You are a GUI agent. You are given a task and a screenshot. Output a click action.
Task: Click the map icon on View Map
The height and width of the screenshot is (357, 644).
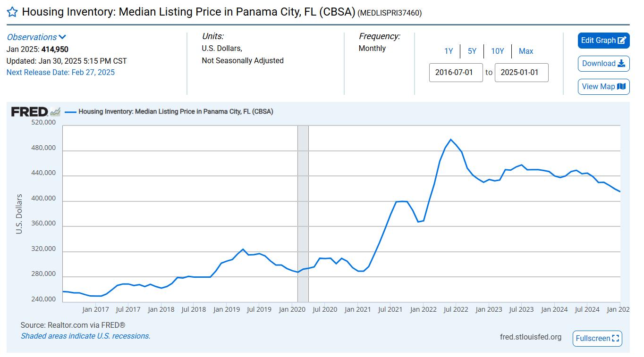pos(621,87)
